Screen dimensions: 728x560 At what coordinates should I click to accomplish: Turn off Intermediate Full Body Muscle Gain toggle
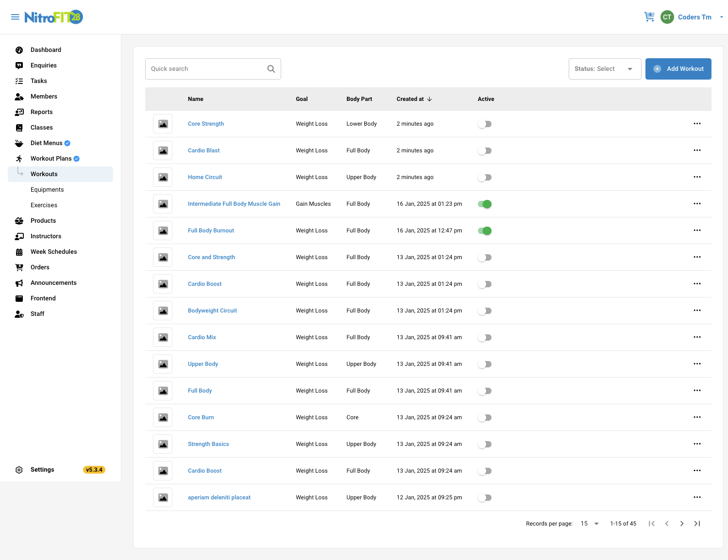click(485, 204)
